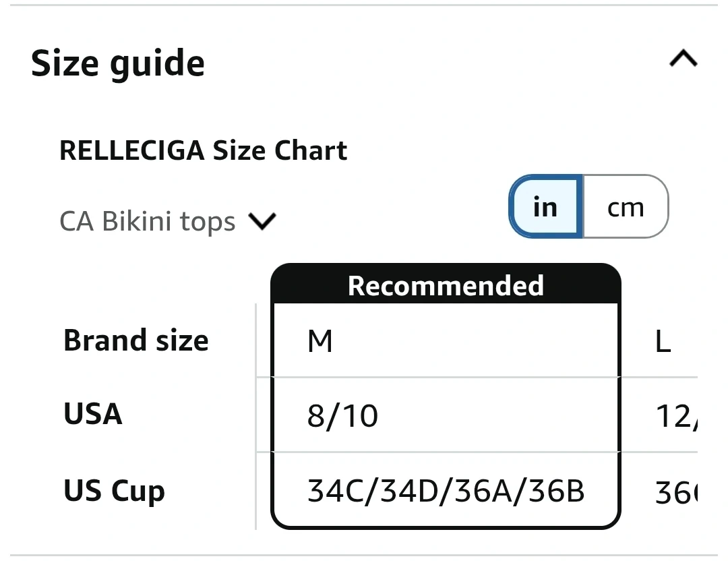This screenshot has height=565, width=728.
Task: Click the Size guide heading
Action: pos(118,63)
